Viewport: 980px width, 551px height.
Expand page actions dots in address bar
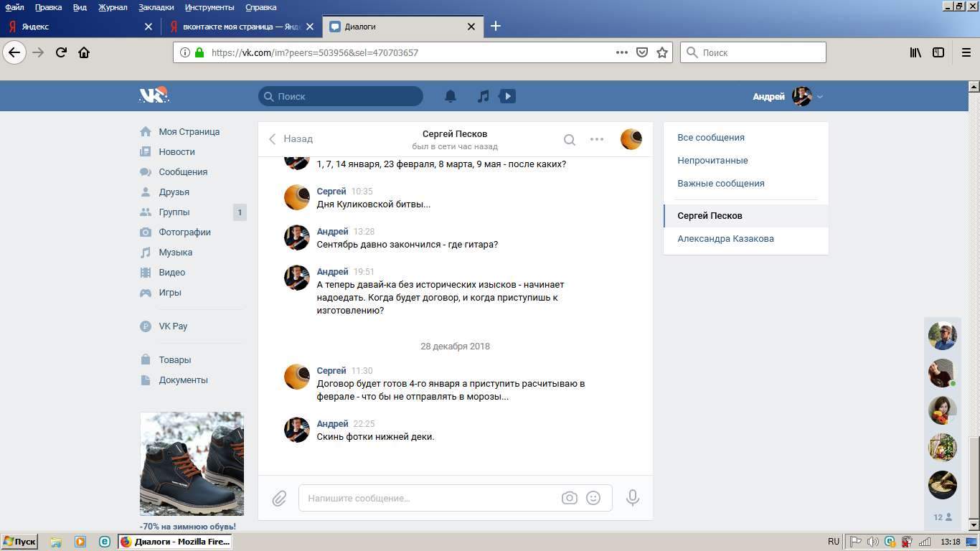tap(622, 52)
